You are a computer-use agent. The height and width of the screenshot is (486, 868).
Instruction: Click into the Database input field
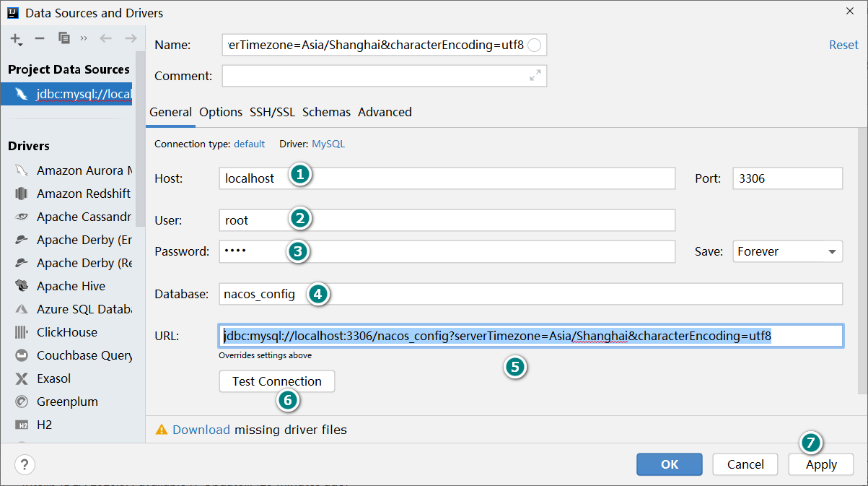(530, 294)
